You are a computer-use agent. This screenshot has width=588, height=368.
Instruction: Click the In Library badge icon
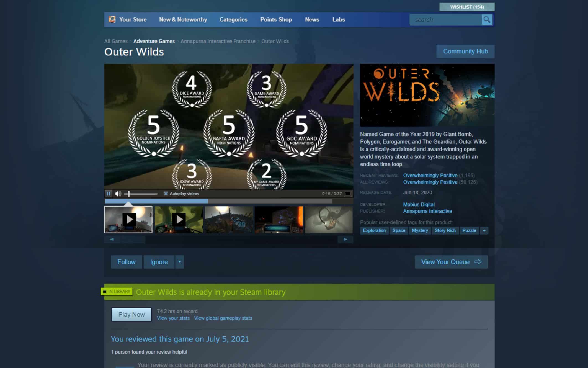(117, 292)
